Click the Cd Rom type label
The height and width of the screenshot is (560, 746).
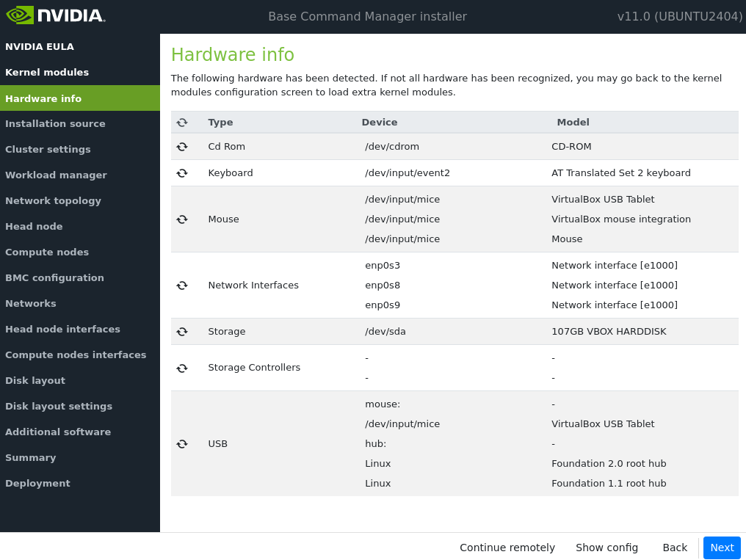pos(226,146)
